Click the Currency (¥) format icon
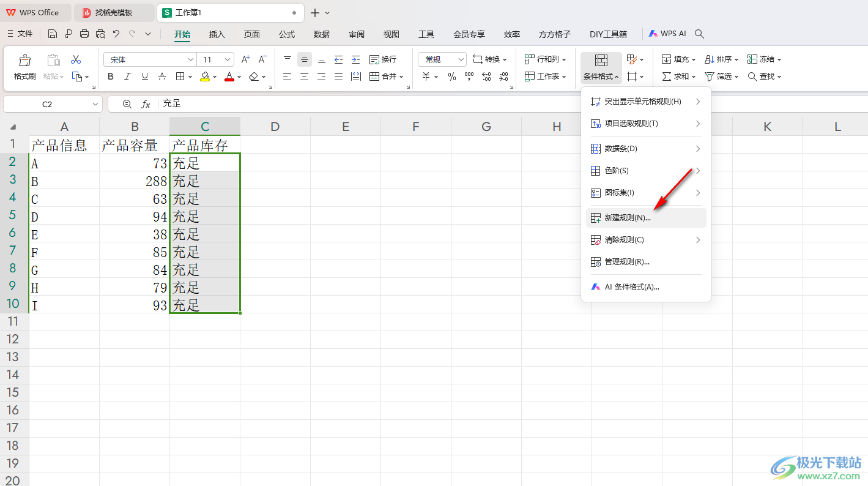This screenshot has width=868, height=486. click(426, 77)
